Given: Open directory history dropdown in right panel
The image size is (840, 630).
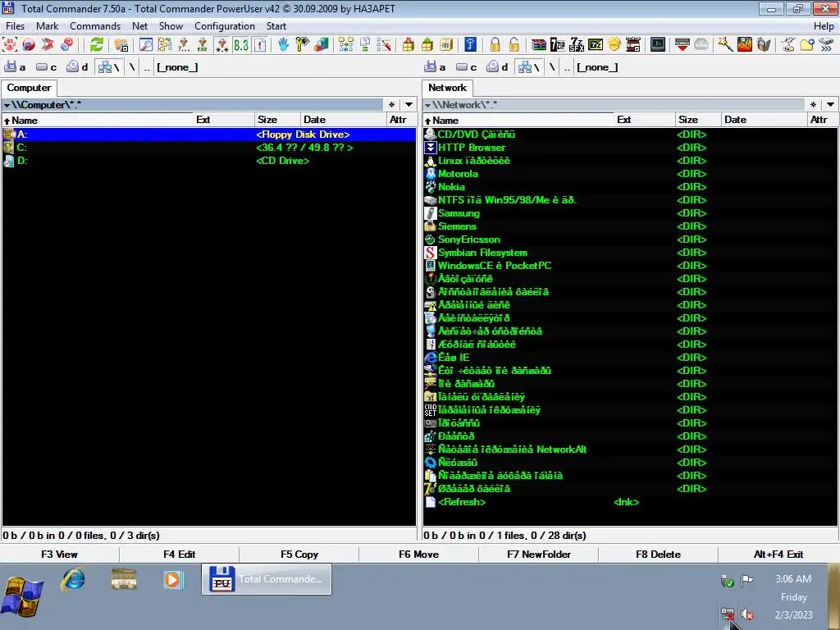Looking at the screenshot, I should pyautogui.click(x=830, y=104).
